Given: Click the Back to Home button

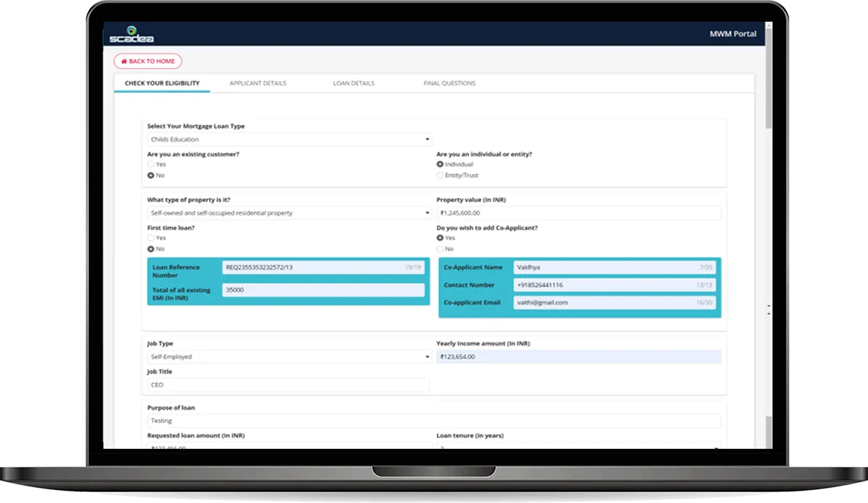Looking at the screenshot, I should pos(148,61).
